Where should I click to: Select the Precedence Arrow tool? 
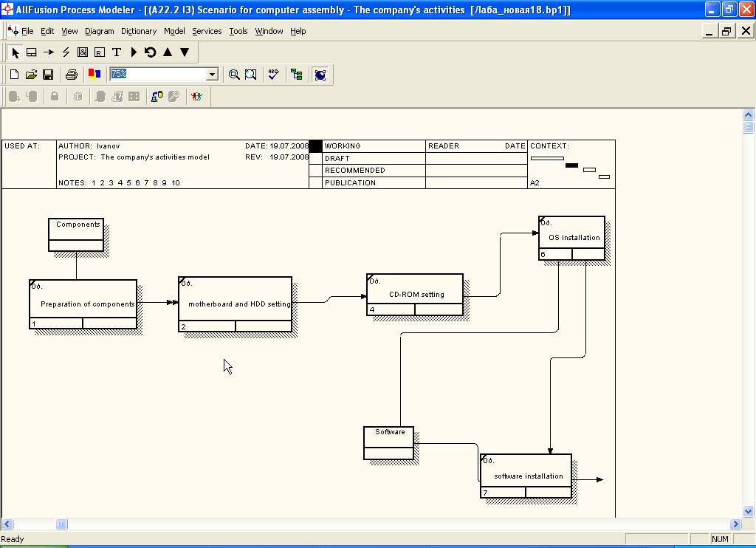pyautogui.click(x=49, y=52)
